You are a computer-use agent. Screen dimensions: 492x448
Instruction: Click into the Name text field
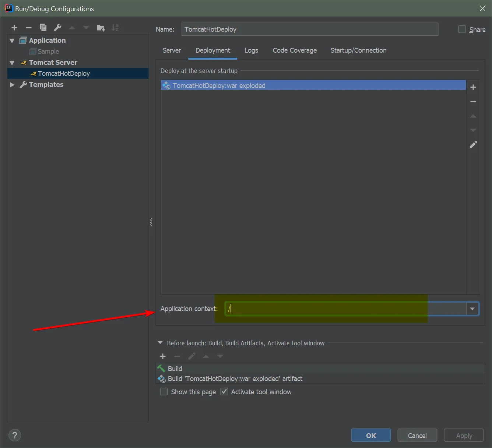(309, 29)
